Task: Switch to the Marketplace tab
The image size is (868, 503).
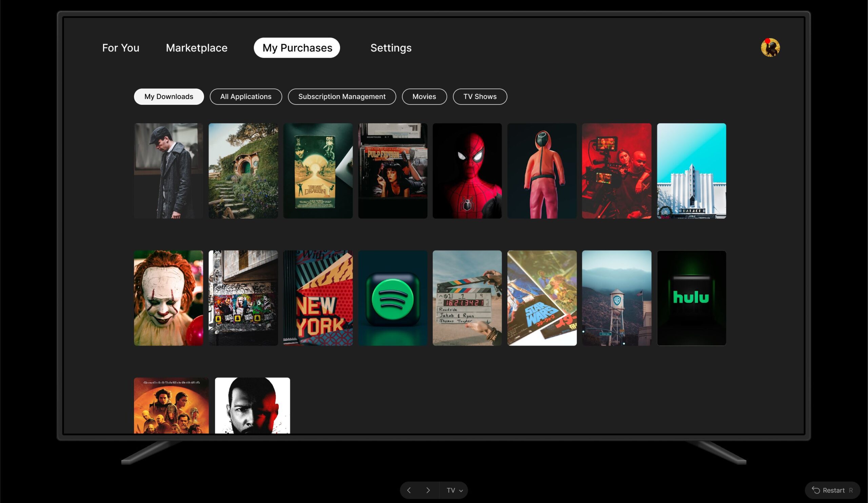Action: [197, 48]
